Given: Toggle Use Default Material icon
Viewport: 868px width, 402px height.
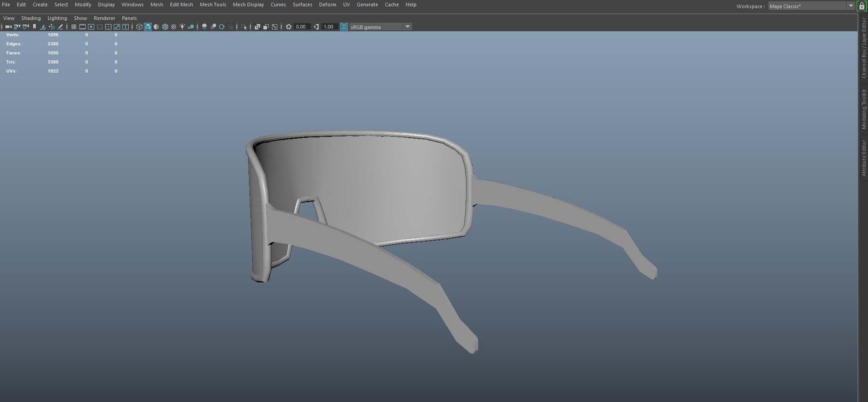Looking at the screenshot, I should pos(156,27).
